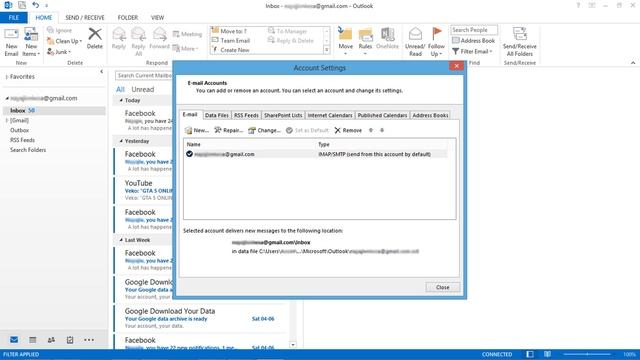640x360 pixels.
Task: Show Unread messages filter
Action: (142, 89)
